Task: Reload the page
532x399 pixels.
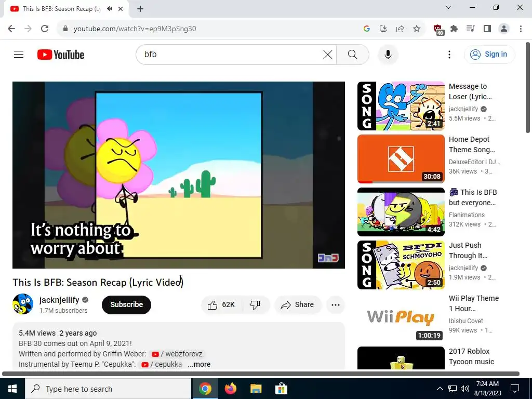Action: click(45, 29)
